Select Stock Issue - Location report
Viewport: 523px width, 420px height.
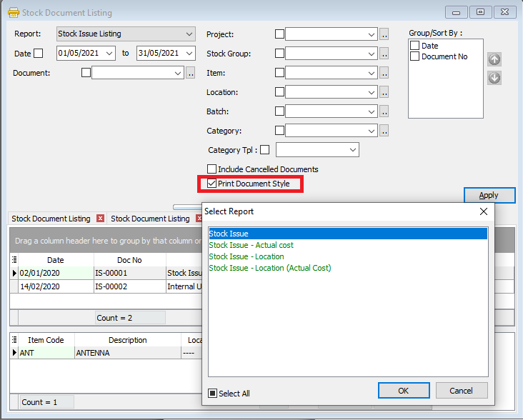246,256
